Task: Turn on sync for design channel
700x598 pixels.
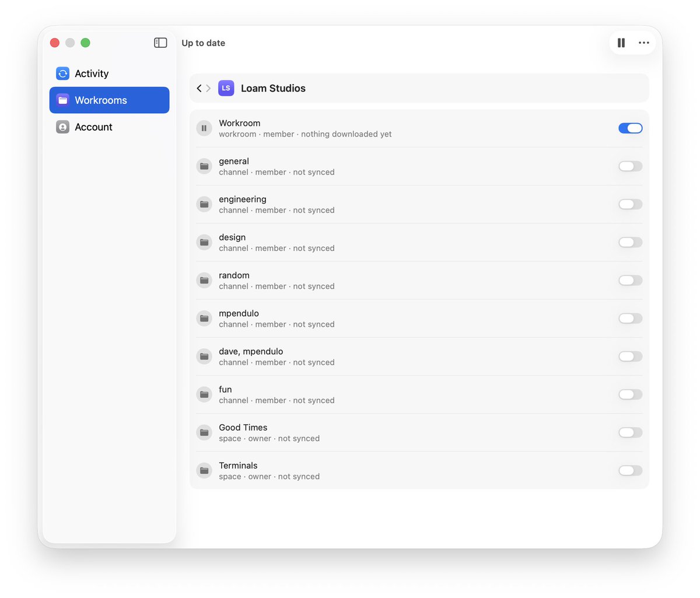Action: [x=631, y=242]
